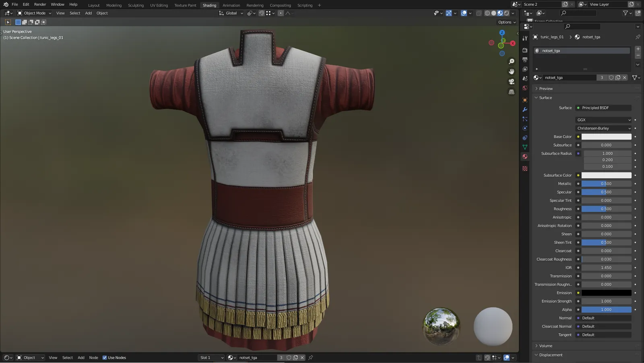The width and height of the screenshot is (644, 363).
Task: Toggle the Use Nodes checkbox
Action: pos(105,358)
